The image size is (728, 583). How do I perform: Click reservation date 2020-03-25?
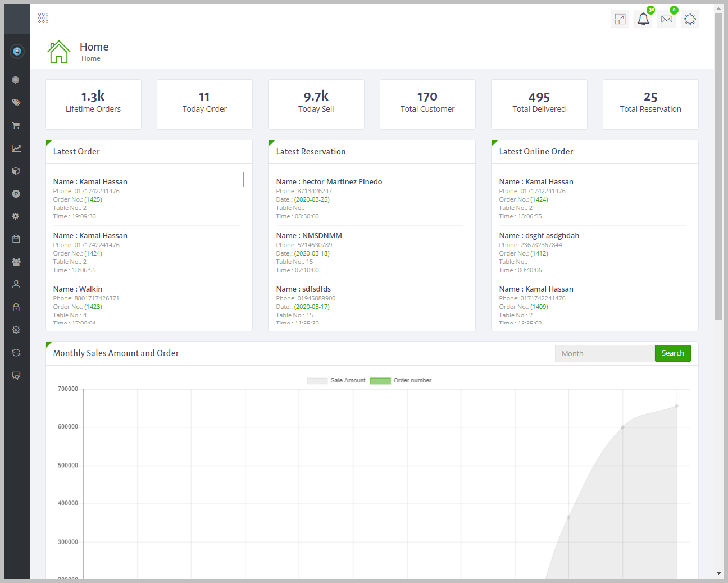pyautogui.click(x=312, y=199)
